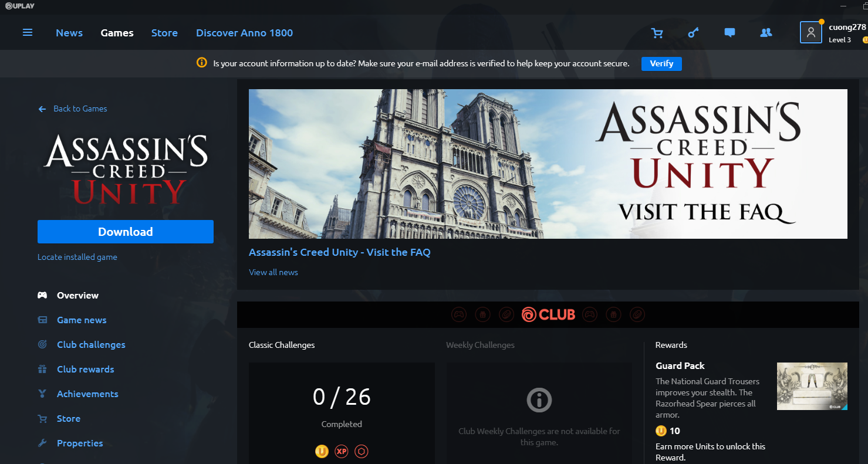The height and width of the screenshot is (464, 868).
Task: Open the News tab
Action: (69, 33)
